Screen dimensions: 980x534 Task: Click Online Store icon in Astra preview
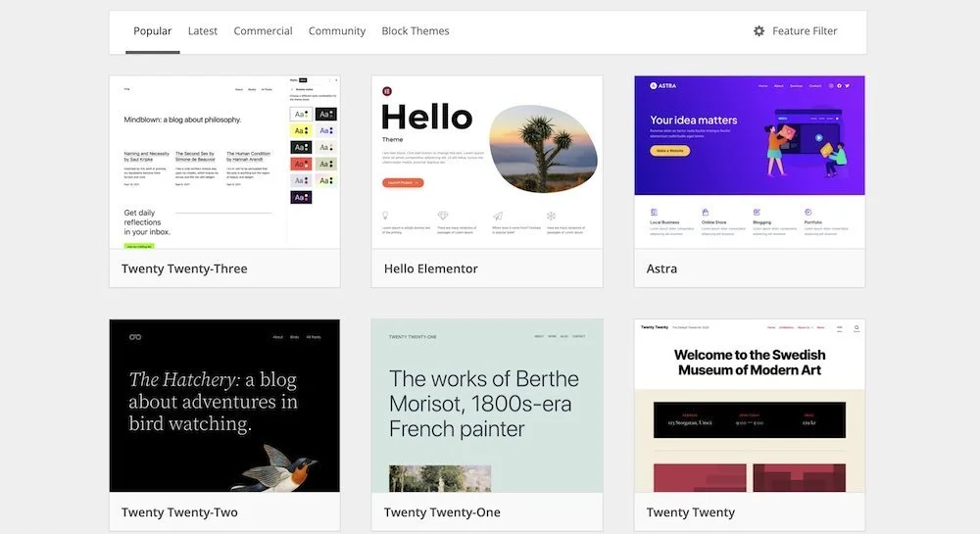click(x=705, y=213)
